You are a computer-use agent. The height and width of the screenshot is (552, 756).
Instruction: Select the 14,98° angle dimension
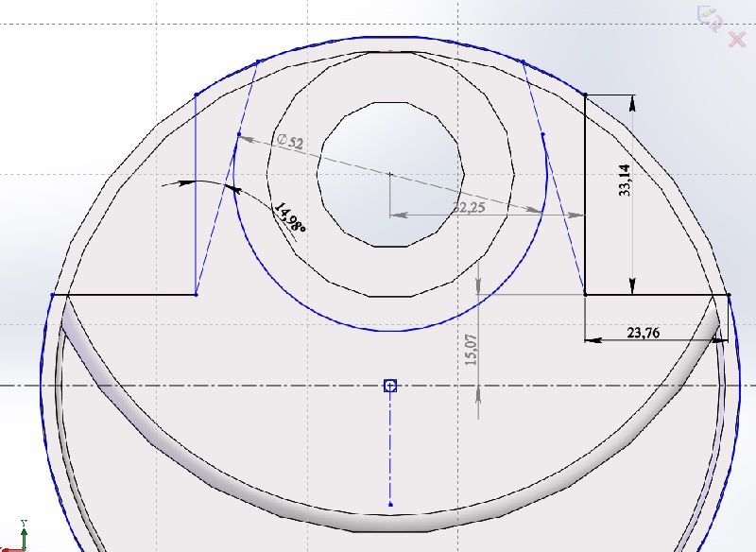(289, 219)
